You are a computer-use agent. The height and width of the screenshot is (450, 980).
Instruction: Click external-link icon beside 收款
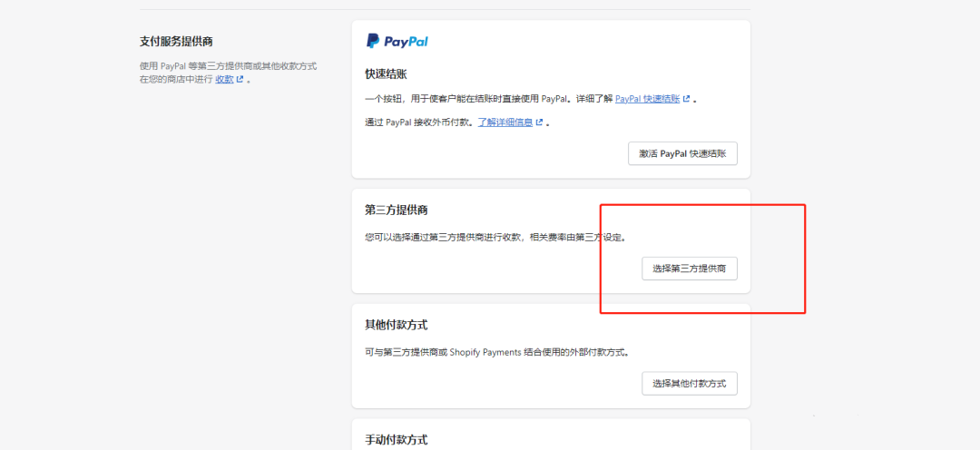[x=240, y=80]
